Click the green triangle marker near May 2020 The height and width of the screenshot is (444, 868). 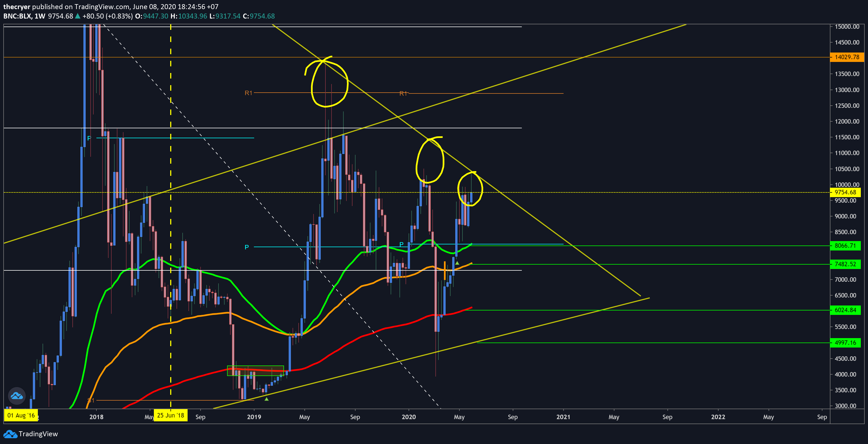coord(457,263)
